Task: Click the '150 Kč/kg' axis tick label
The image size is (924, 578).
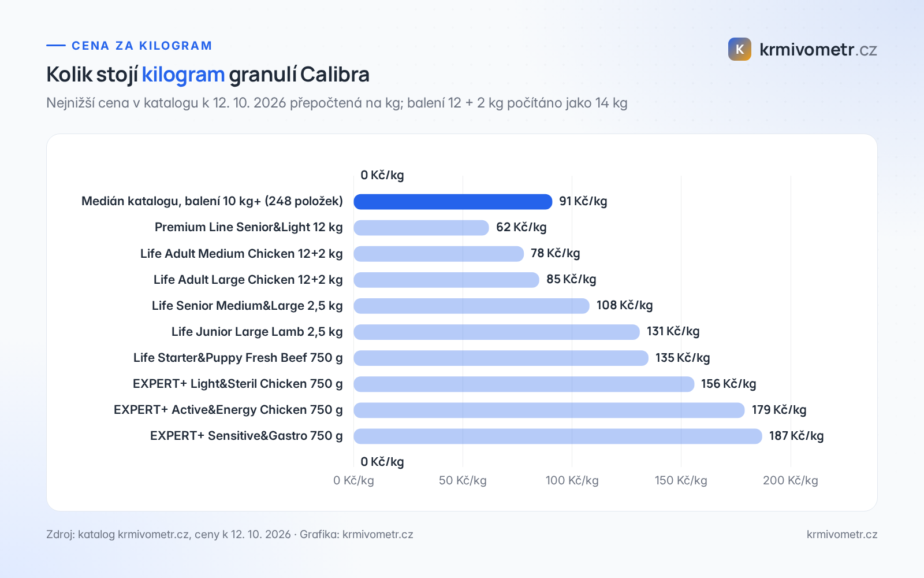Action: click(681, 480)
